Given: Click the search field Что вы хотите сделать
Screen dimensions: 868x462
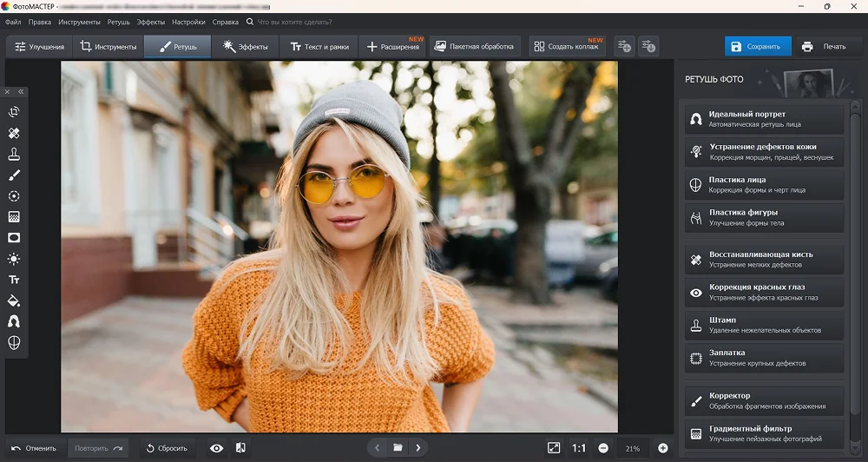Looking at the screenshot, I should (x=294, y=23).
